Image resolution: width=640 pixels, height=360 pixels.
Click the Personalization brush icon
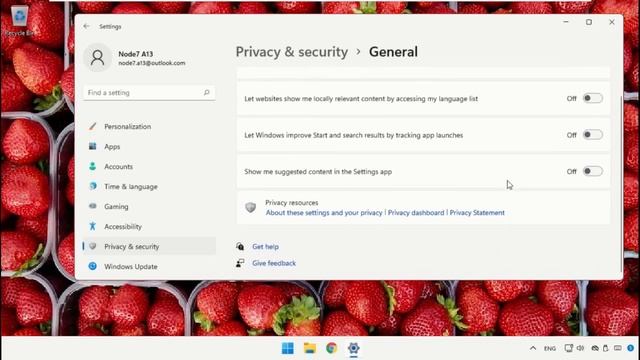click(x=93, y=126)
